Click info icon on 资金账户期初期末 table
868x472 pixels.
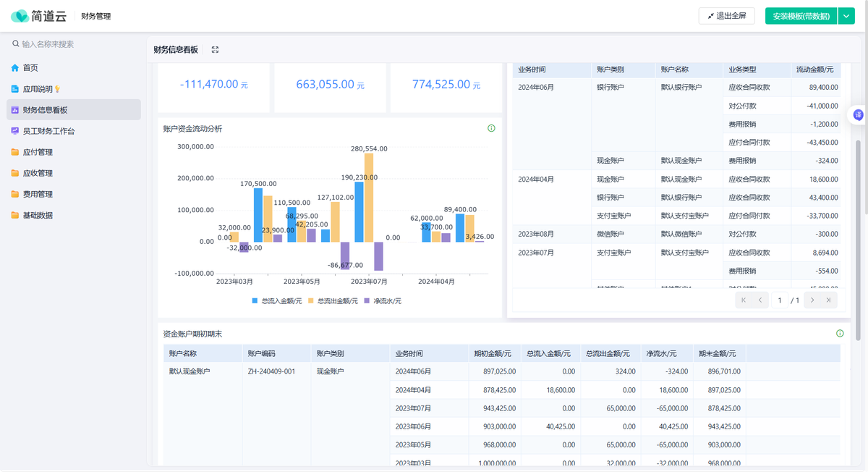[x=840, y=334]
